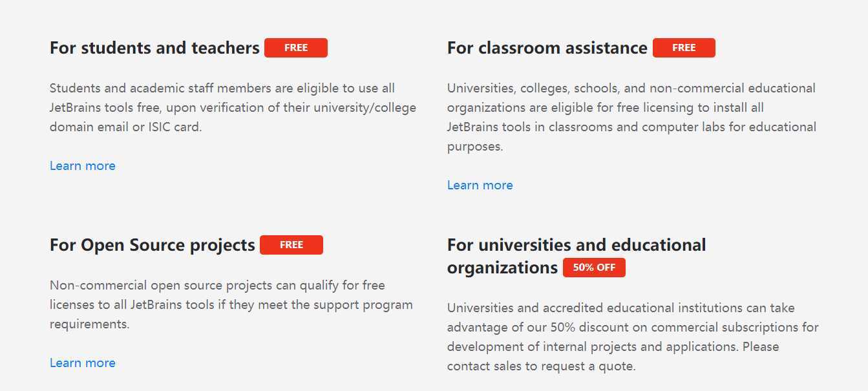Click the "university/college" text in students description
Viewport: 868px width, 391px height.
coord(366,107)
